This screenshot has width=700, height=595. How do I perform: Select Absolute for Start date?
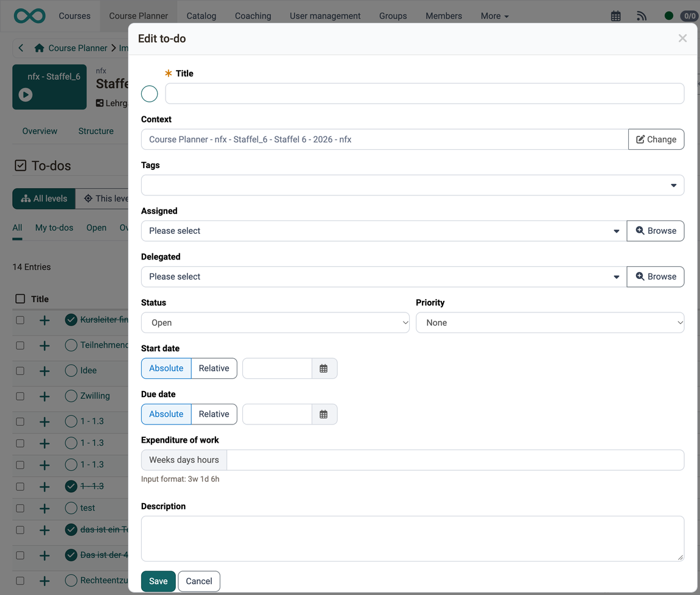click(x=166, y=368)
